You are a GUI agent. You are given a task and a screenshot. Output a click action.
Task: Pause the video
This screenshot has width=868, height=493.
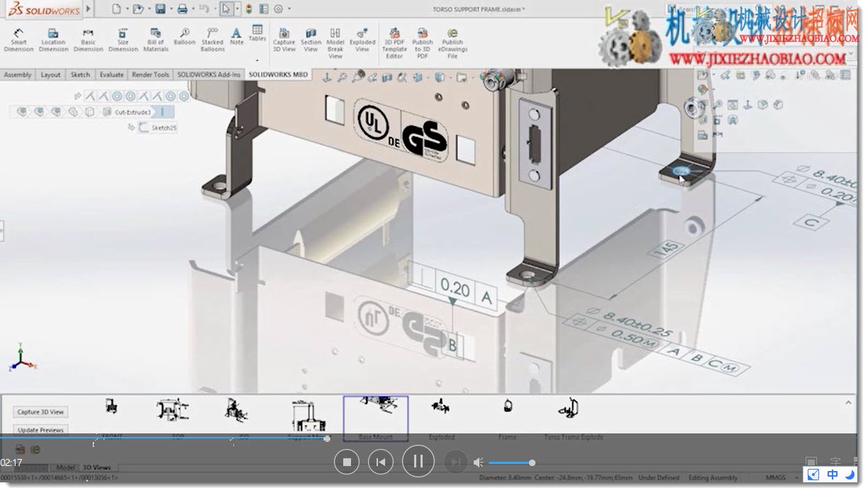418,462
